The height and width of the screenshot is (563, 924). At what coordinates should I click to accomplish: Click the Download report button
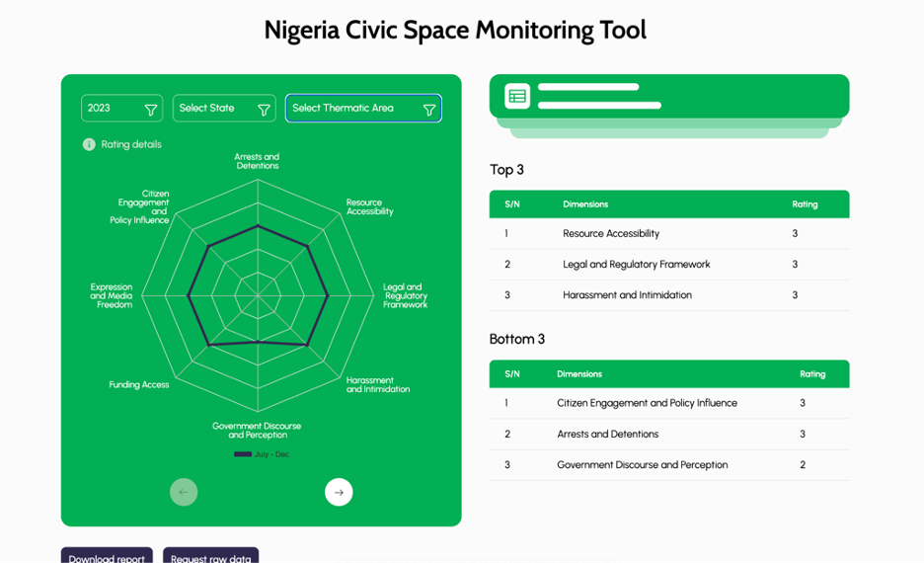point(107,555)
